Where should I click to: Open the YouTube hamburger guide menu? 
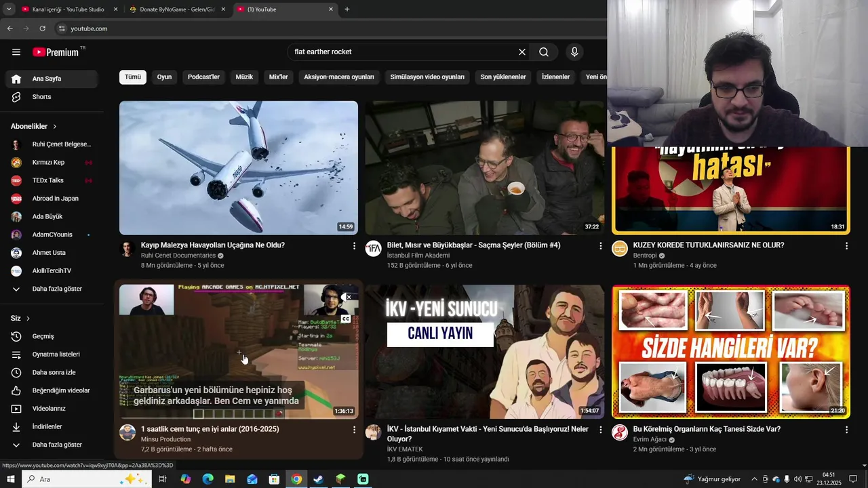tap(16, 52)
